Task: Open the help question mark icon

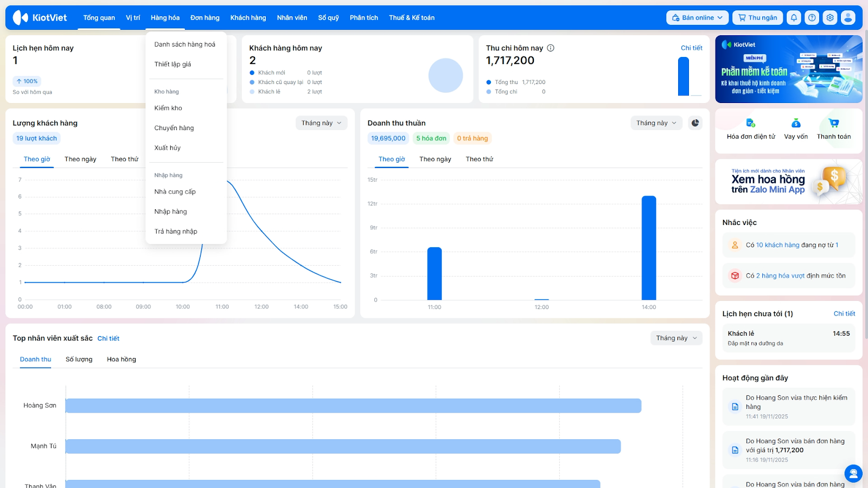Action: (812, 18)
